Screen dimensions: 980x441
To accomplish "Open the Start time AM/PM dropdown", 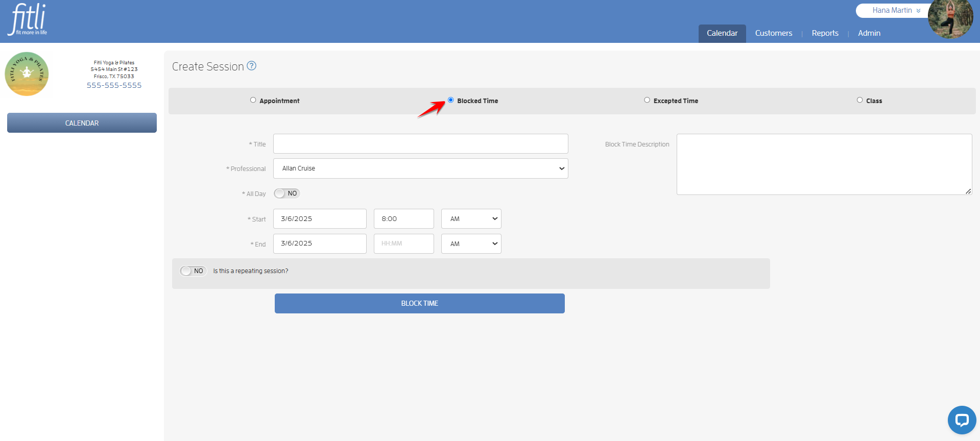I will tap(471, 219).
